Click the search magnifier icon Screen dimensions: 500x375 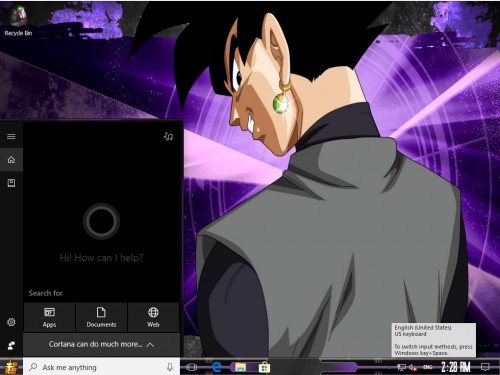[x=33, y=367]
